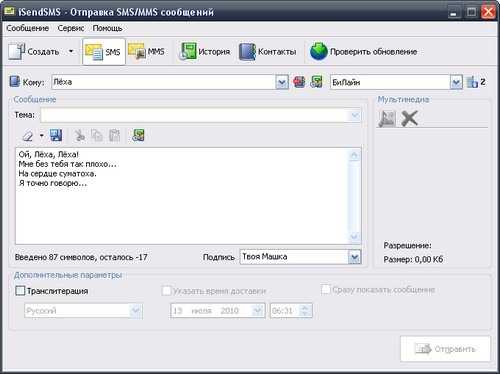Maximize the iSendSMS window

click(x=471, y=13)
